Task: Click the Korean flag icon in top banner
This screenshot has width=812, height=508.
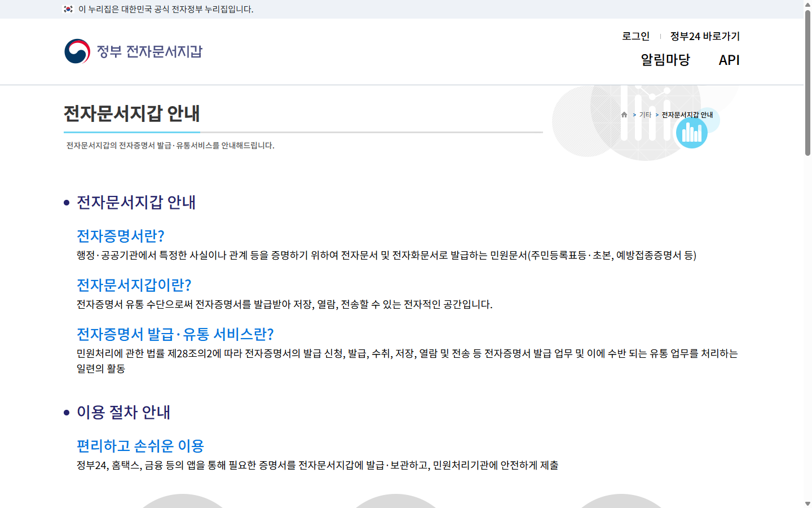Action: 68,9
